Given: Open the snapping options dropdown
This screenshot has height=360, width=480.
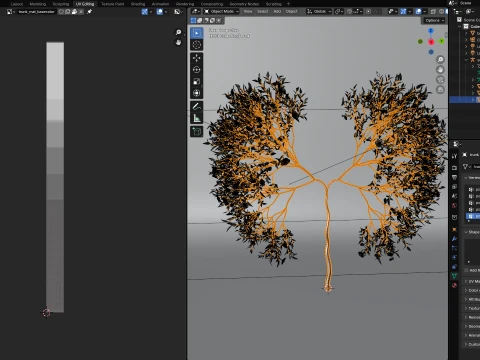Looking at the screenshot, I should tap(357, 12).
